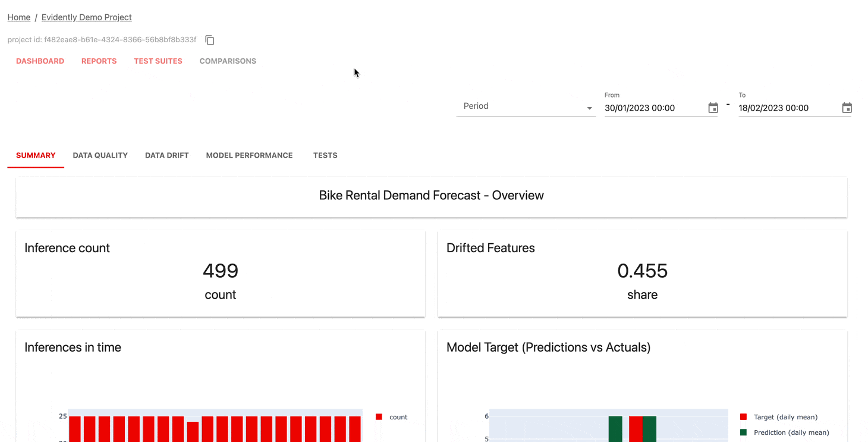This screenshot has width=868, height=442.
Task: Go to the COMPARISONS tab
Action: [x=228, y=61]
